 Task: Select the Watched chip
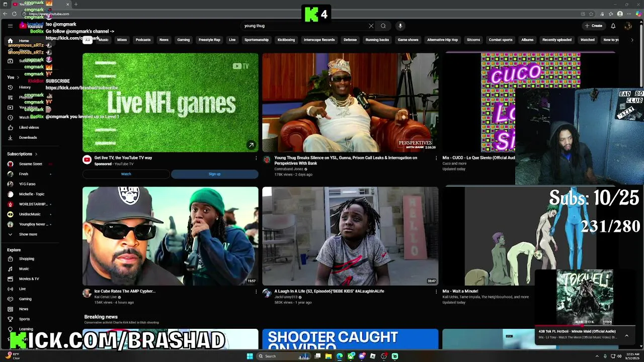(x=588, y=40)
